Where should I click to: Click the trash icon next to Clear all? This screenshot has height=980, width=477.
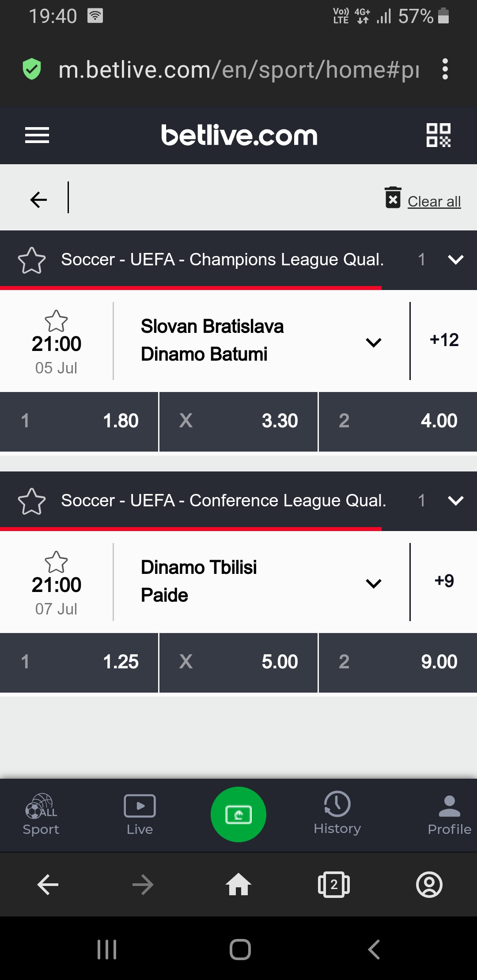(393, 198)
